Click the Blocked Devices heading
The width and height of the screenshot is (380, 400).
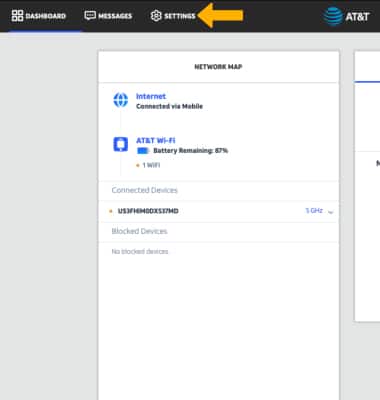click(x=139, y=231)
